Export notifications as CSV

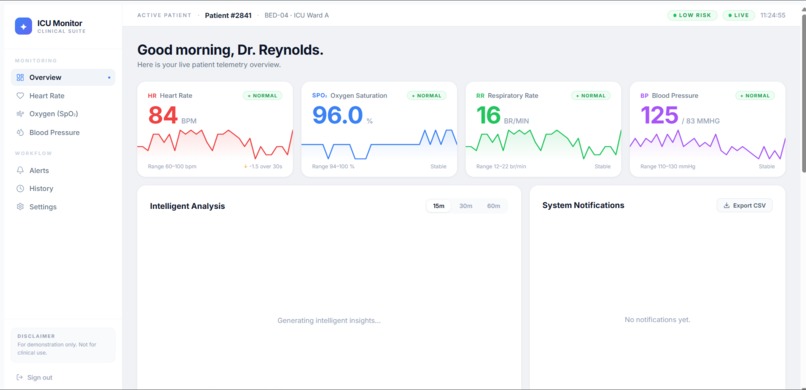click(x=744, y=206)
